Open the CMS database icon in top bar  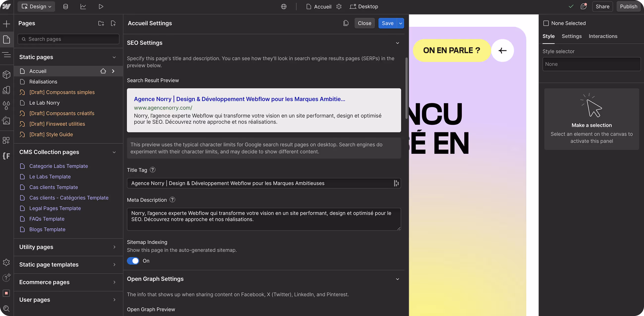65,6
